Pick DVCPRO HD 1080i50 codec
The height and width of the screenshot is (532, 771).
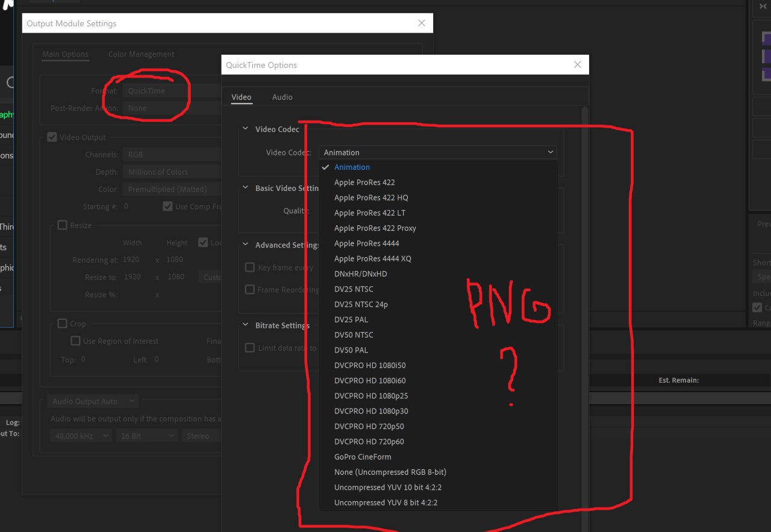pos(438,365)
